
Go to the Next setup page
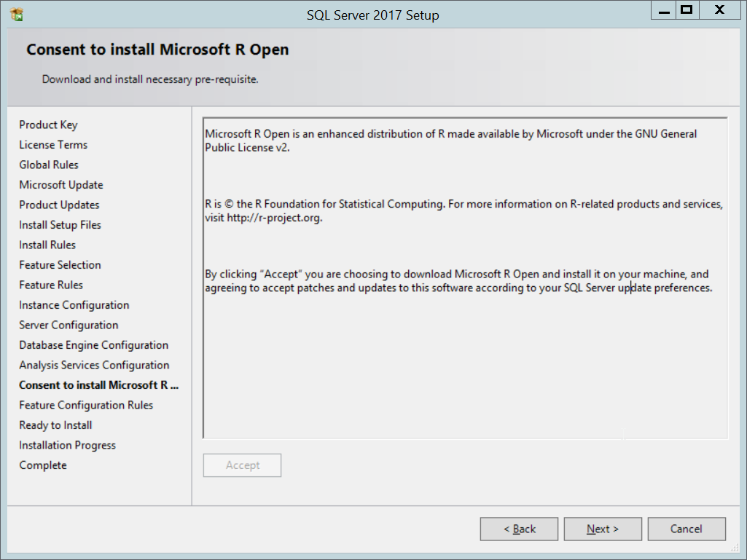603,529
